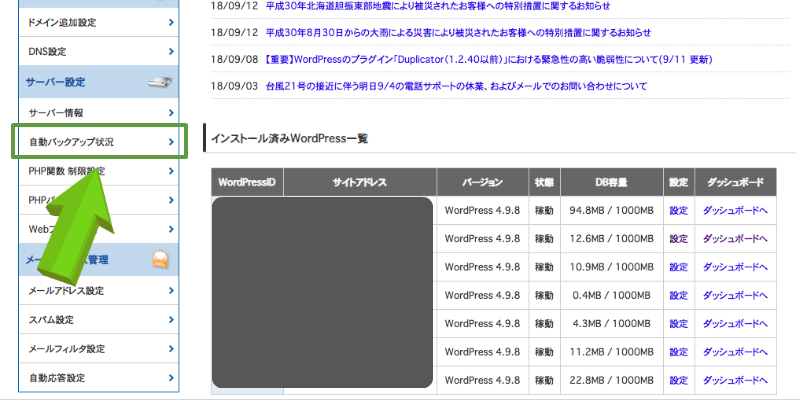Open ダッシュボードへ for the 10.9MB row
The height and width of the screenshot is (400, 800).
(735, 267)
